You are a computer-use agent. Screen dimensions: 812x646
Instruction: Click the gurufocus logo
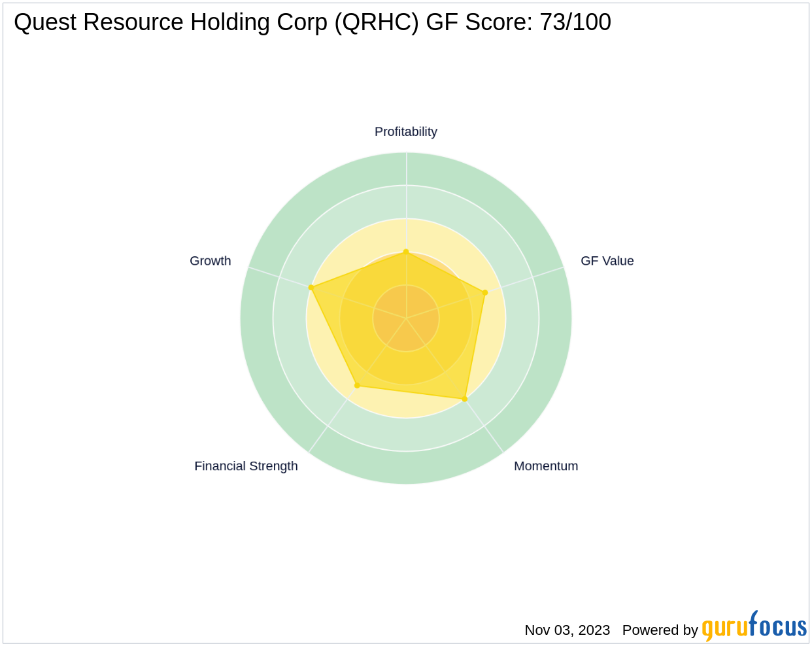pyautogui.click(x=754, y=626)
